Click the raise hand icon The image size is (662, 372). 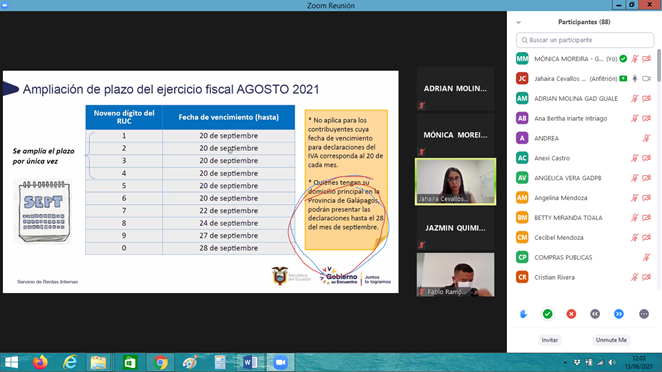point(524,314)
